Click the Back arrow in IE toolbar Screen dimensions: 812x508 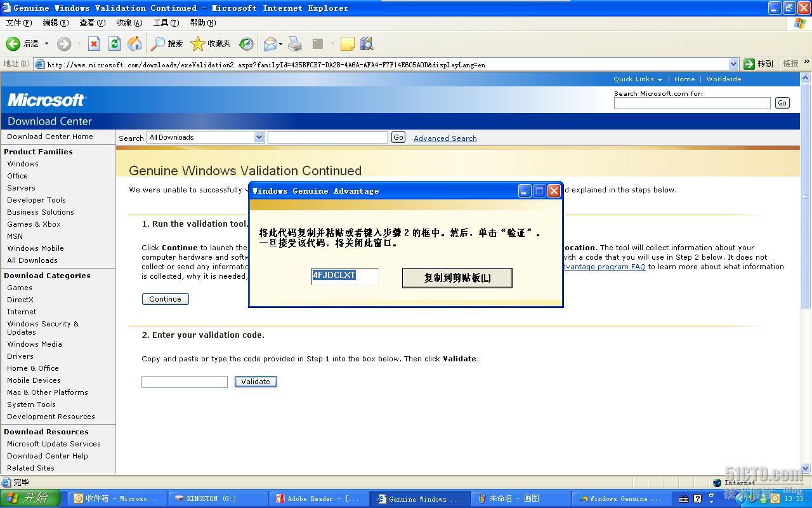(13, 44)
